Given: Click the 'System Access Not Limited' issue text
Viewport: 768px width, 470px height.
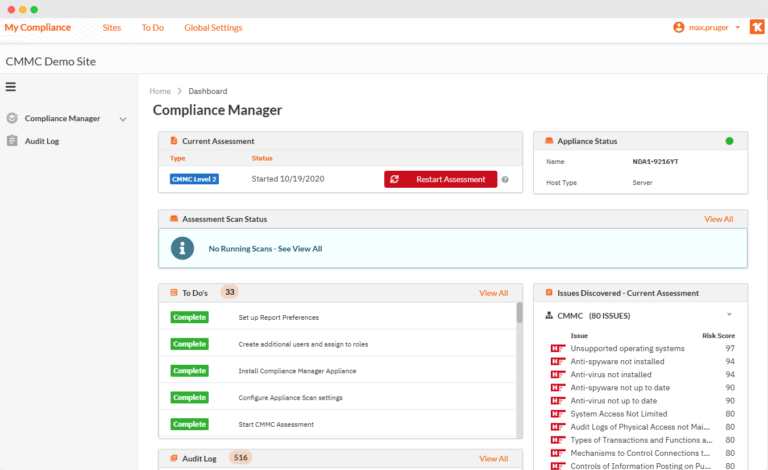Looking at the screenshot, I should click(x=619, y=414).
